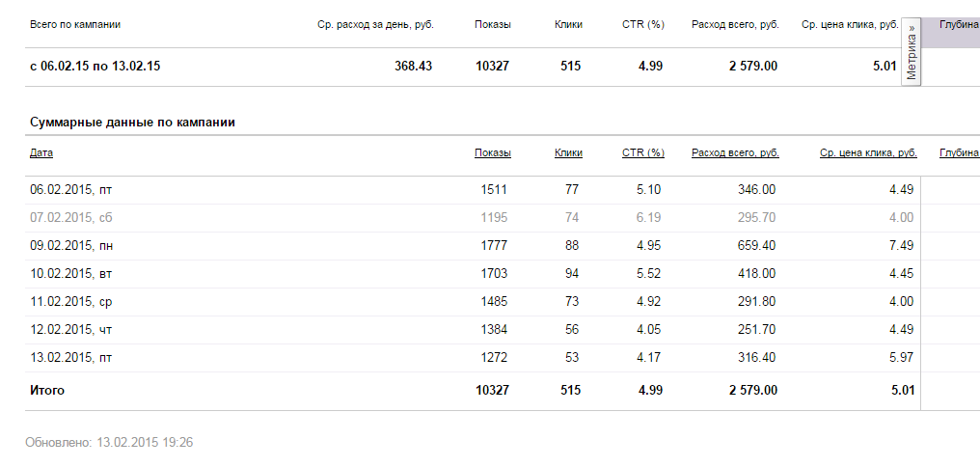Sort table by Показы column header

[x=492, y=153]
